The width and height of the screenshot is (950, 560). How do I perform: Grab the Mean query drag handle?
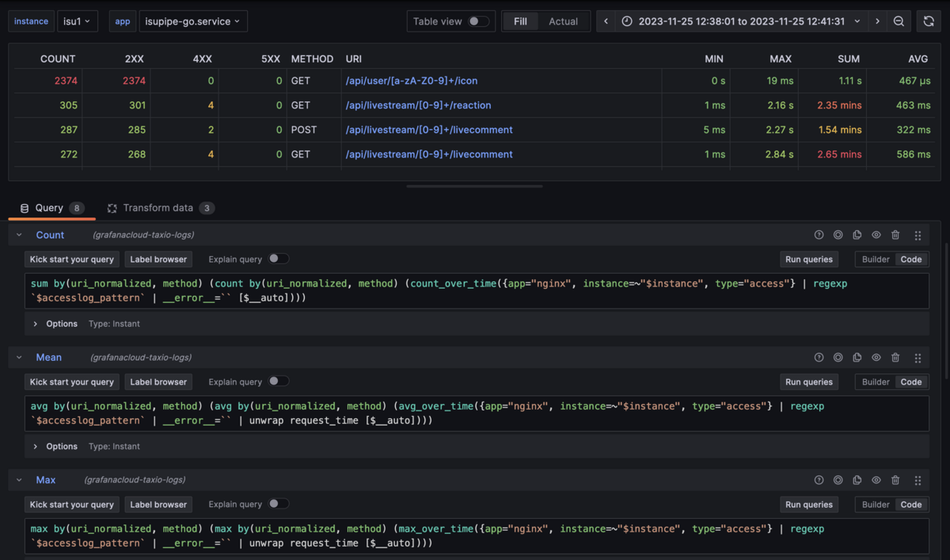pos(918,358)
